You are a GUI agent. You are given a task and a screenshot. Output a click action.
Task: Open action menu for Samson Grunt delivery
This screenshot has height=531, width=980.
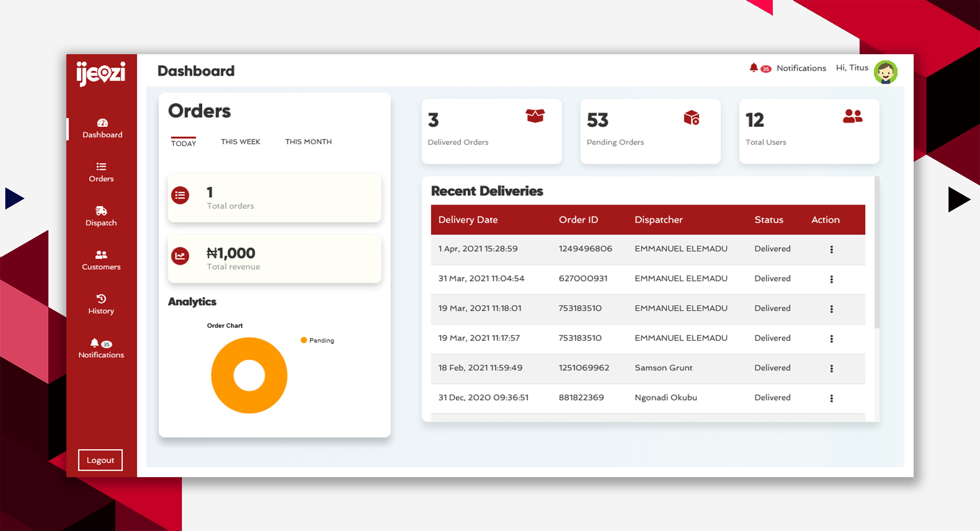pyautogui.click(x=832, y=368)
